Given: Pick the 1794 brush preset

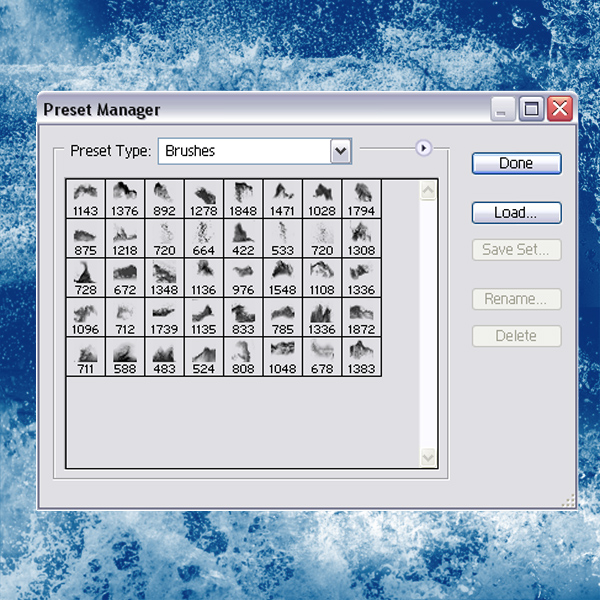Looking at the screenshot, I should click(361, 199).
